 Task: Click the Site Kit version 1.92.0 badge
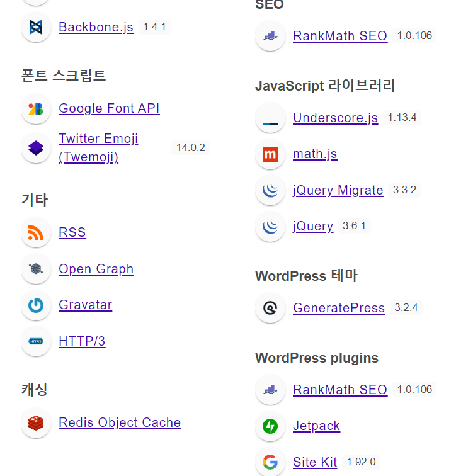pos(362,462)
